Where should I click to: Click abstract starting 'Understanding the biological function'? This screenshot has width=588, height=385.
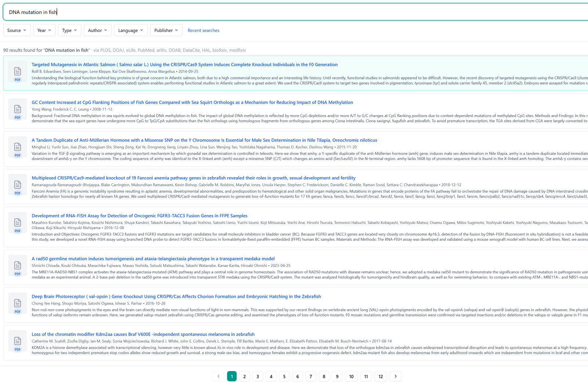310,81
